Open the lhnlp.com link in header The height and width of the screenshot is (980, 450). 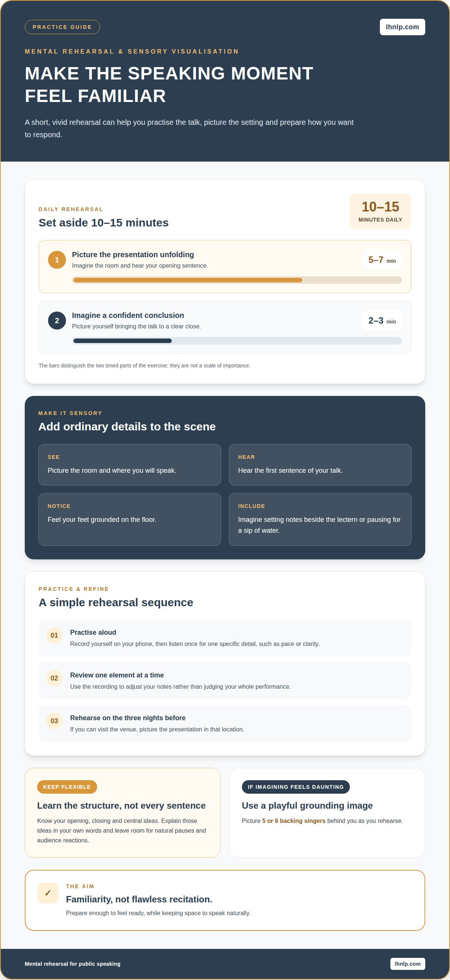pyautogui.click(x=402, y=27)
